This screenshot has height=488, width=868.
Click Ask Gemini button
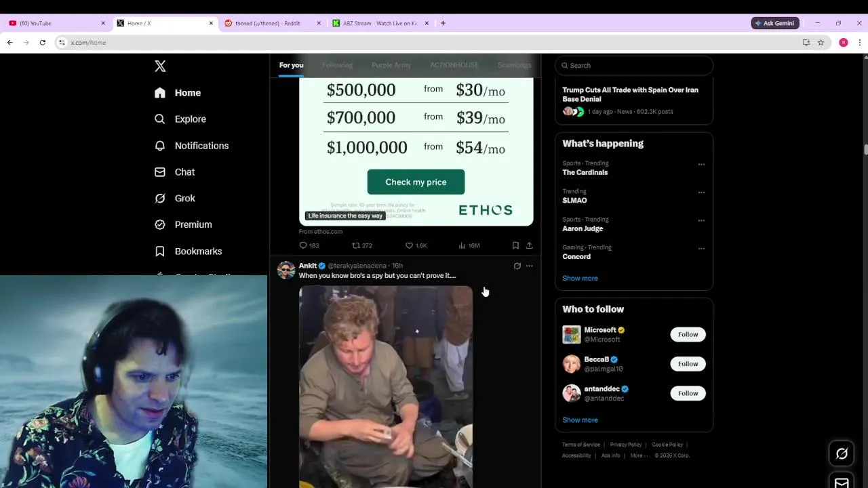tap(775, 23)
